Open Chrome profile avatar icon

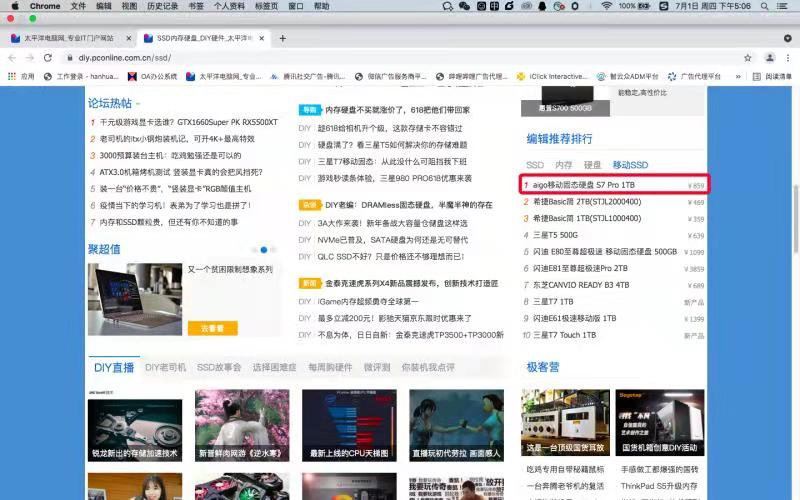coord(768,58)
